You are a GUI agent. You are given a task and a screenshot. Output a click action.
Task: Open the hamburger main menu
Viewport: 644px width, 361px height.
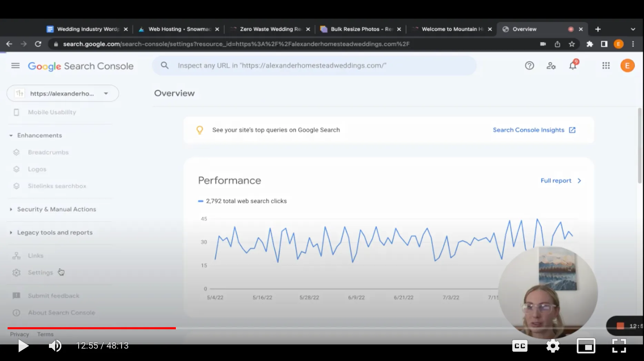tap(16, 66)
